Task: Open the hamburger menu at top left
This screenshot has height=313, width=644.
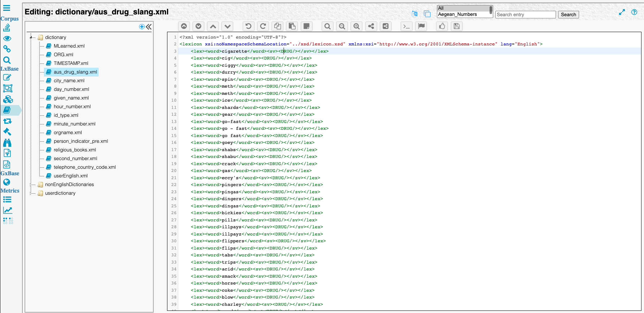Action: (6, 8)
